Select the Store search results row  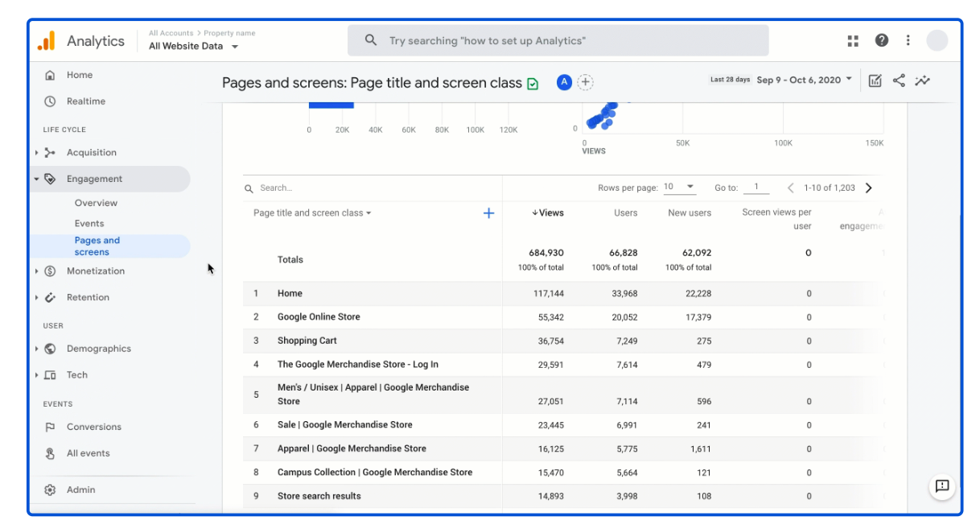tap(563, 496)
